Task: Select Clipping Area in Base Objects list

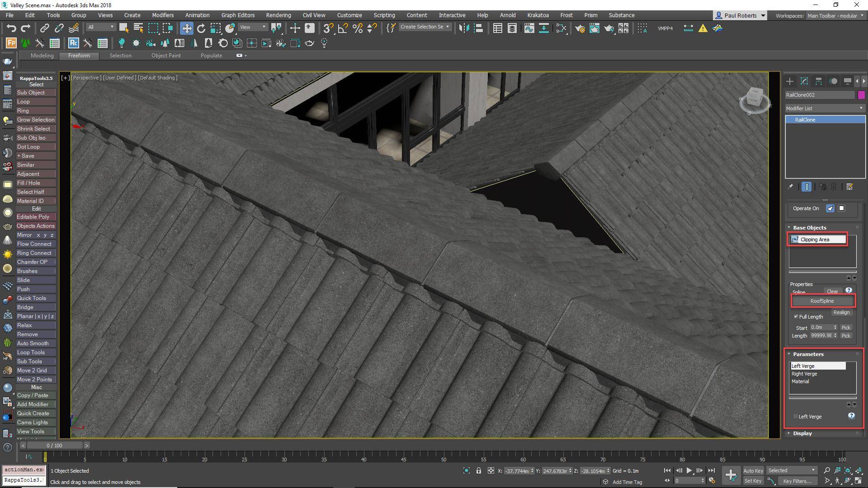Action: (x=817, y=239)
